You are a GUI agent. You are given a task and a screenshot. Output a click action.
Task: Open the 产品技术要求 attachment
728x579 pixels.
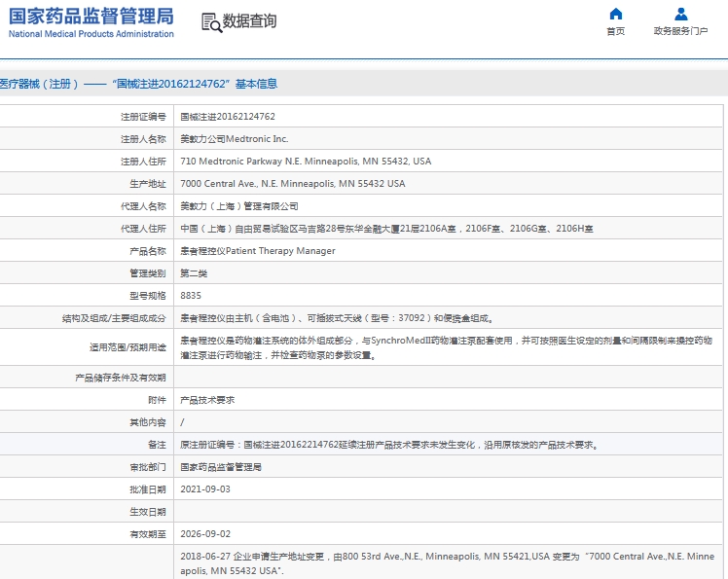point(207,400)
